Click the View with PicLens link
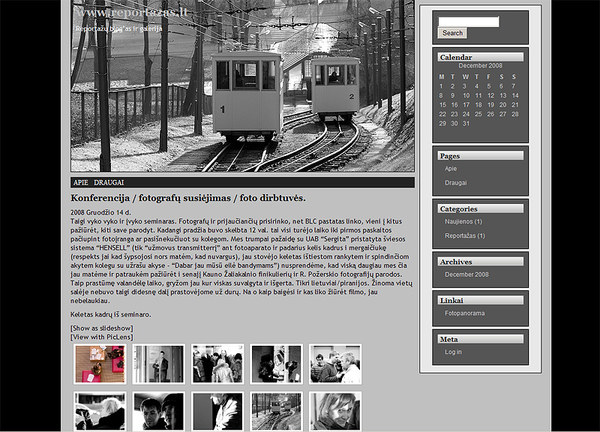Screen dimensions: 600x432 point(102,337)
